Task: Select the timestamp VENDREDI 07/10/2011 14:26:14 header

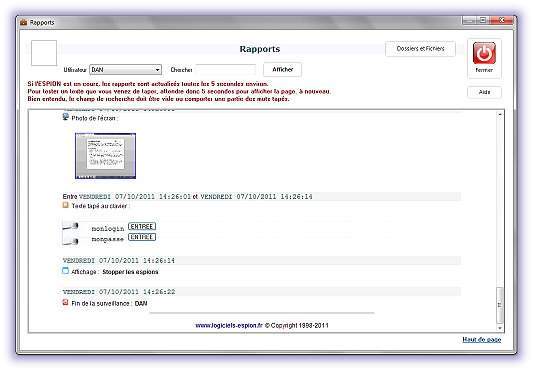Action: point(119,260)
